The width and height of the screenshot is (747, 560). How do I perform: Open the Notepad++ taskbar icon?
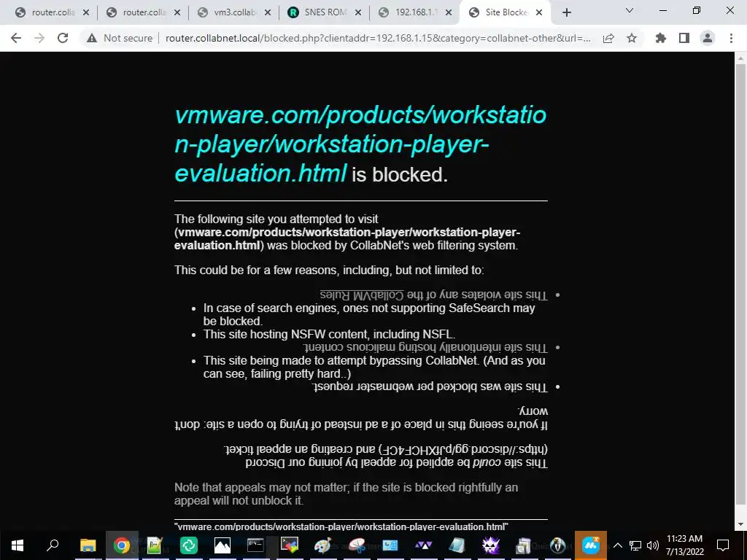click(x=155, y=545)
